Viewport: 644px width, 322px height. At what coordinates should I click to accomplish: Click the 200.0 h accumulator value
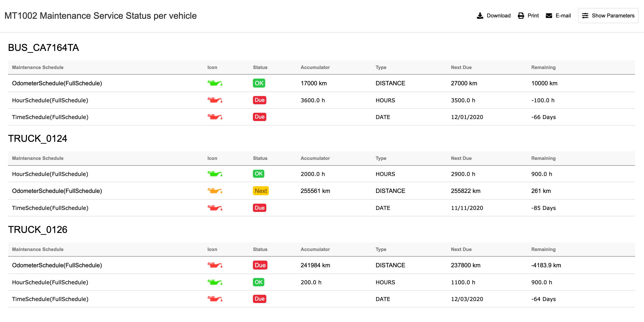tap(311, 282)
